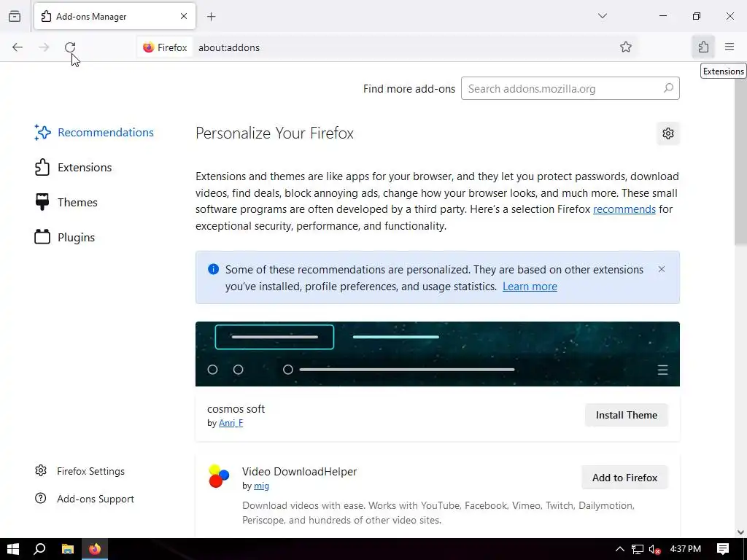The width and height of the screenshot is (747, 560).
Task: Click the Firefox taskbar icon
Action: (x=95, y=549)
